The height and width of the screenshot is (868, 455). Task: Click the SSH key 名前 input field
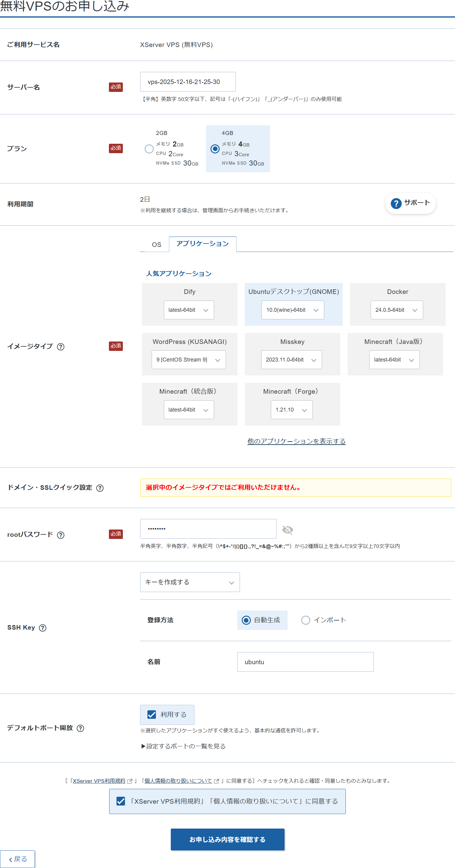pyautogui.click(x=305, y=662)
